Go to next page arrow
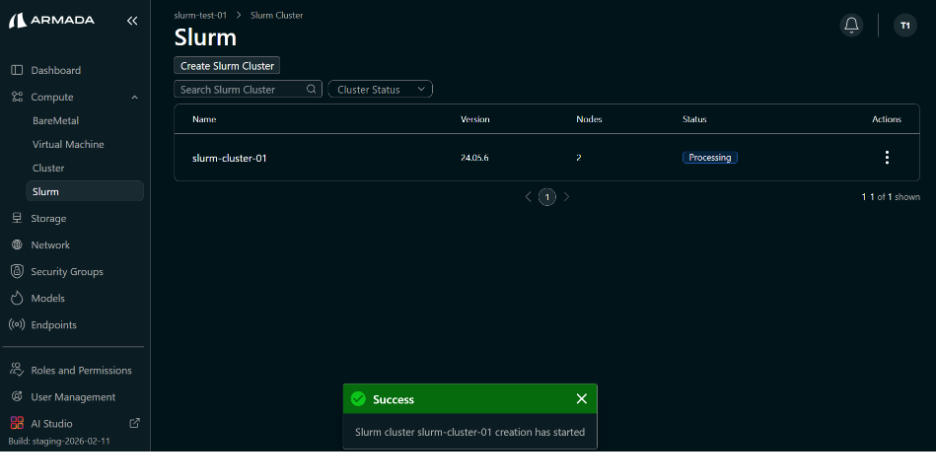936x453 pixels. click(566, 196)
